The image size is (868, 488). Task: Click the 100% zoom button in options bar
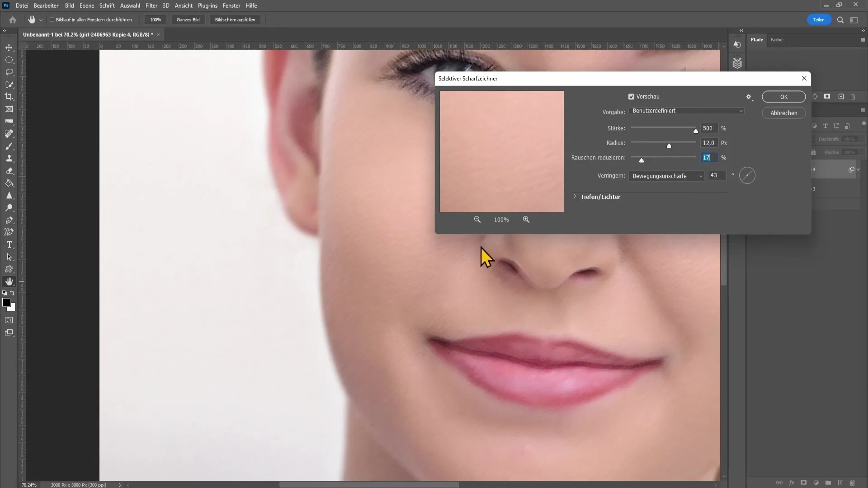pyautogui.click(x=156, y=20)
